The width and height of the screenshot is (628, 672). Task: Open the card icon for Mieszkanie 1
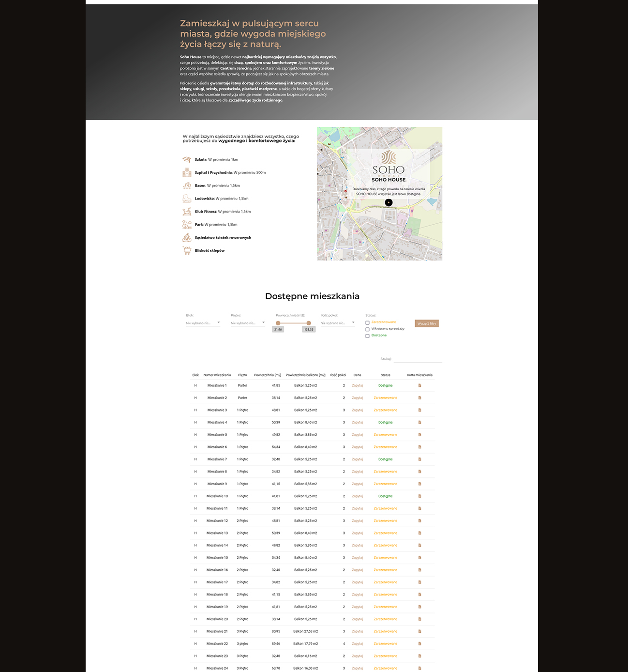tap(419, 385)
